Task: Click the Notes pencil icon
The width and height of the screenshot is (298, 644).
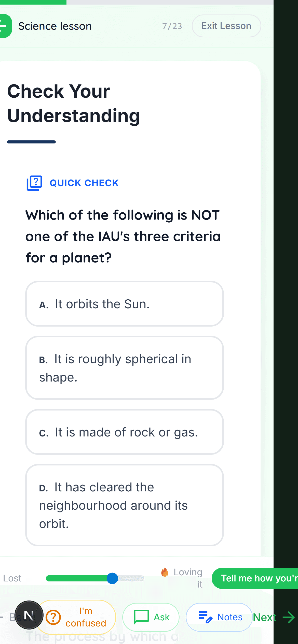Action: (206, 617)
